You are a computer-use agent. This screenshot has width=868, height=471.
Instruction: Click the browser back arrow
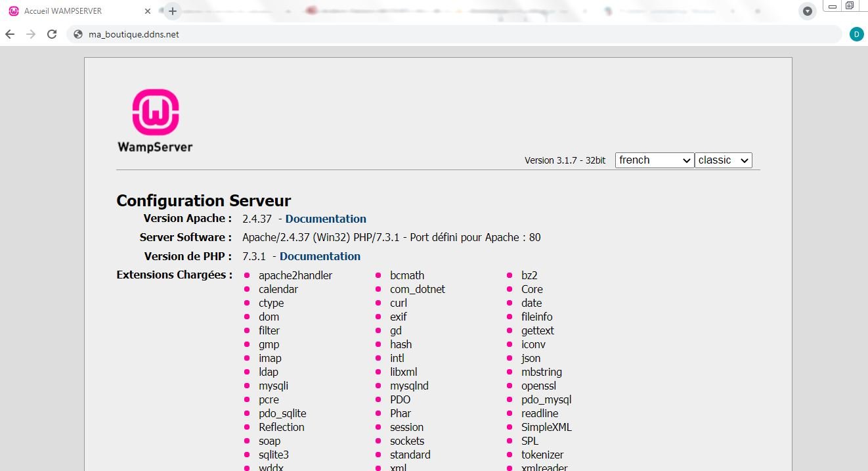[10, 34]
